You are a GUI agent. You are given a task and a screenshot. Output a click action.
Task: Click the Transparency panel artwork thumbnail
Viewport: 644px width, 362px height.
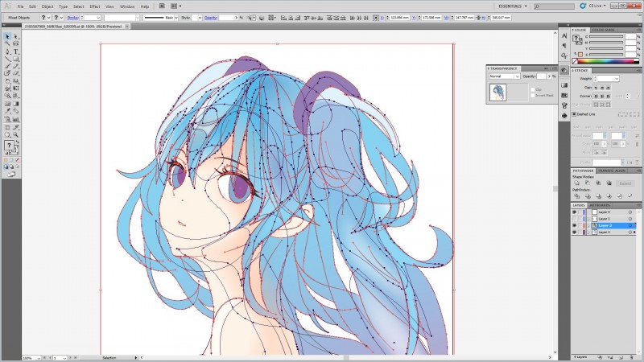coord(500,92)
